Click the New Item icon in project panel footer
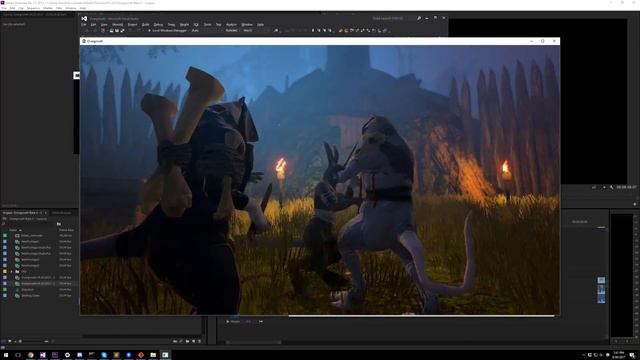This screenshot has width=640, height=360. click(x=193, y=341)
